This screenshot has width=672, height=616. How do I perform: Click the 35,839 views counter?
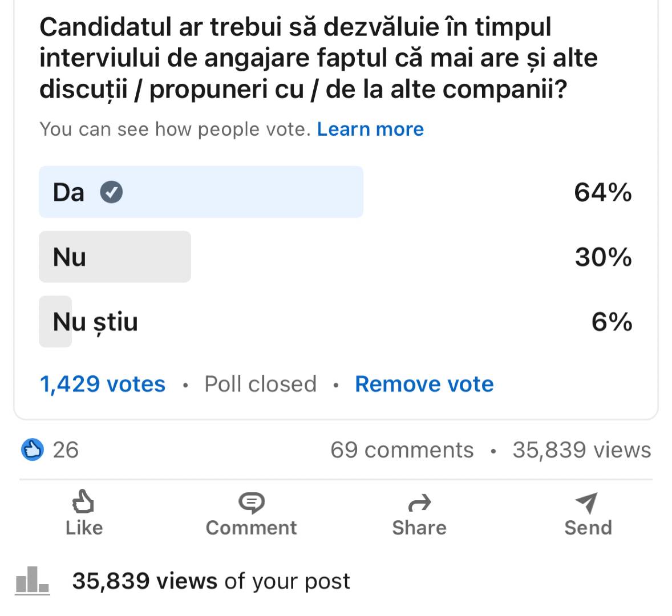[x=581, y=450]
